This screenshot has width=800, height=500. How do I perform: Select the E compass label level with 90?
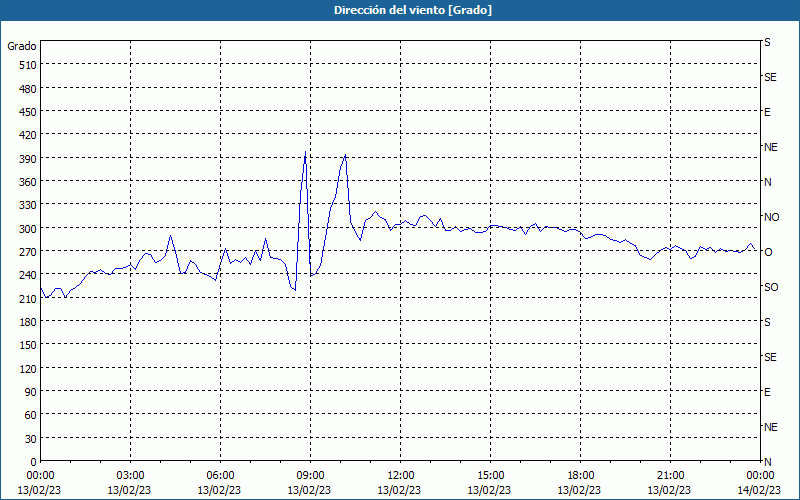click(x=767, y=392)
